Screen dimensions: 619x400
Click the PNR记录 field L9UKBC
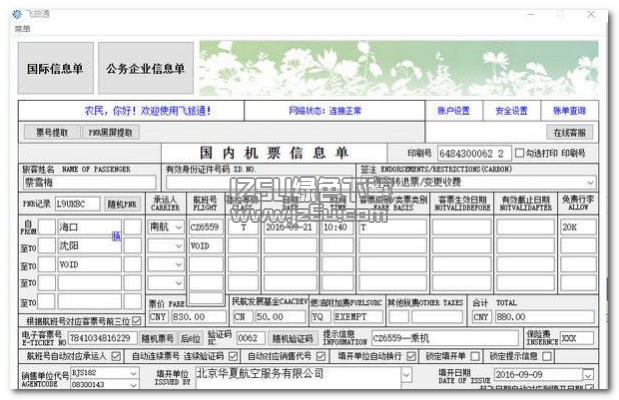point(77,204)
